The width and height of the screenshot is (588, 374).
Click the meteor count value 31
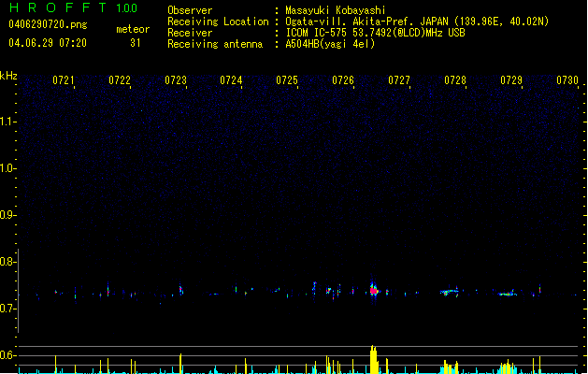coord(136,43)
